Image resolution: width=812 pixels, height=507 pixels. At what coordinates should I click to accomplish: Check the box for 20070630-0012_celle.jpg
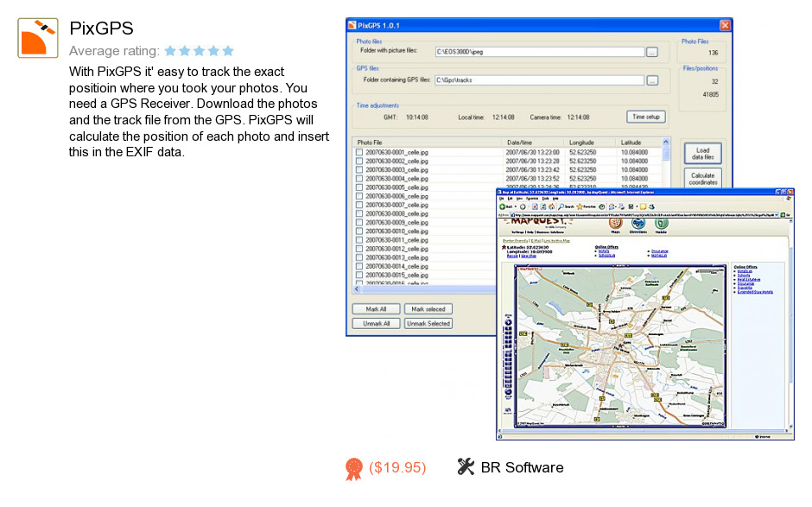359,249
